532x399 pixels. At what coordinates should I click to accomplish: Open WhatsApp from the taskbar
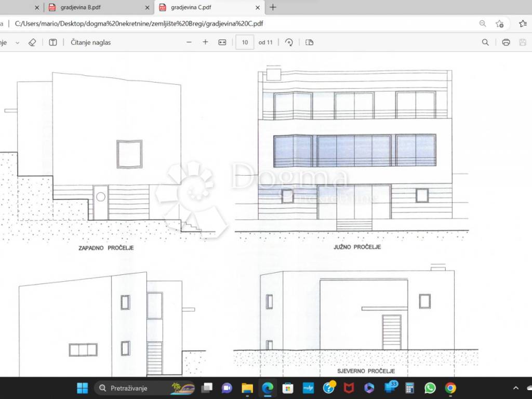point(430,388)
